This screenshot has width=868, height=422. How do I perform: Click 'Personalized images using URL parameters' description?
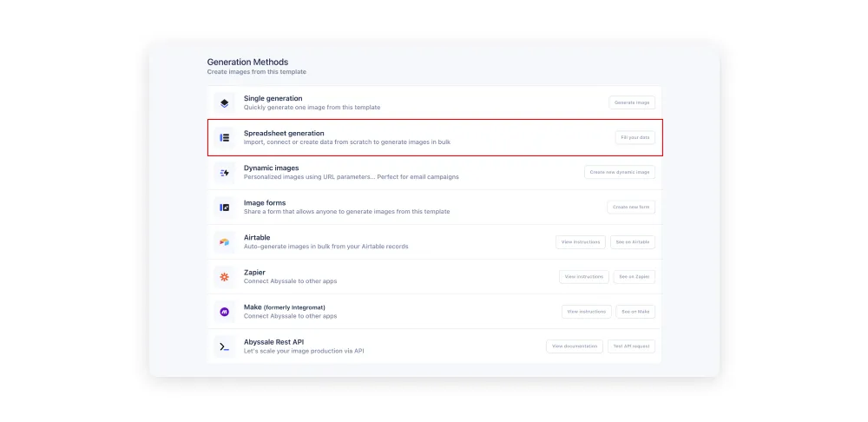tap(351, 177)
